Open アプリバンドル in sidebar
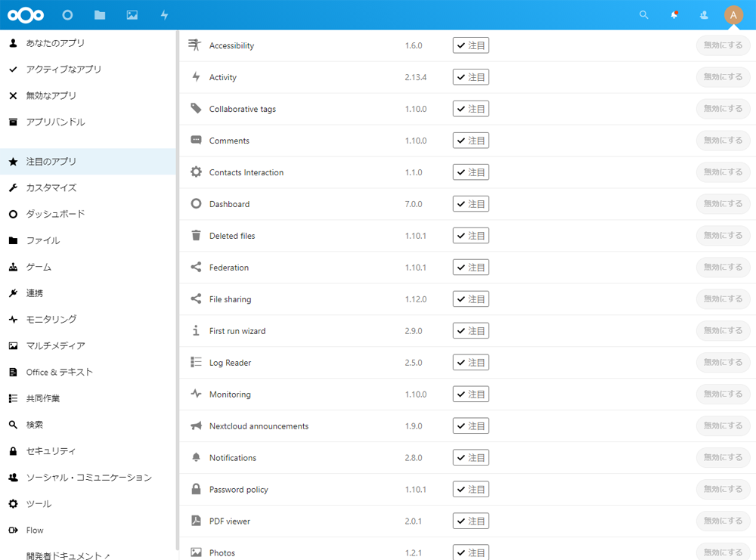 (88, 122)
